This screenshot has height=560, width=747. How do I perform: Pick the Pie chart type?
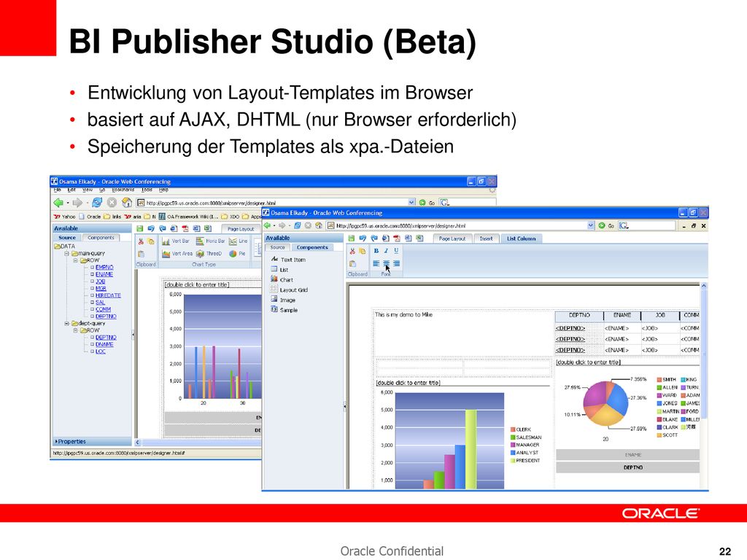[x=237, y=254]
